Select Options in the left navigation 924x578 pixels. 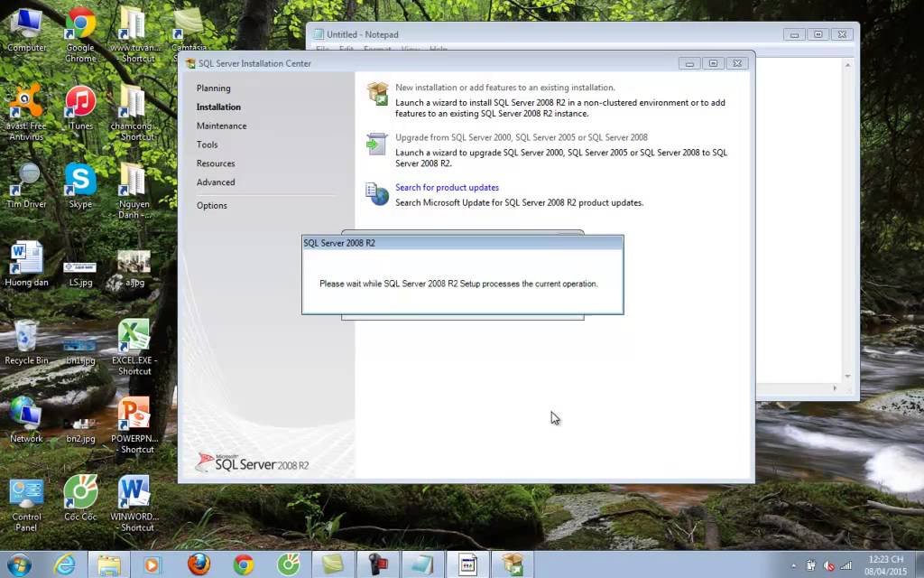pos(211,205)
